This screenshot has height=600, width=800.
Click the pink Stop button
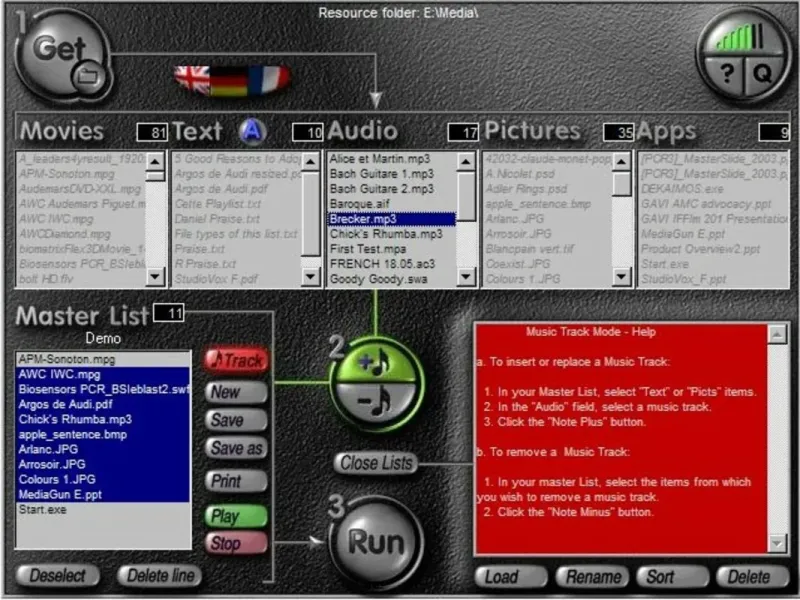click(x=237, y=543)
